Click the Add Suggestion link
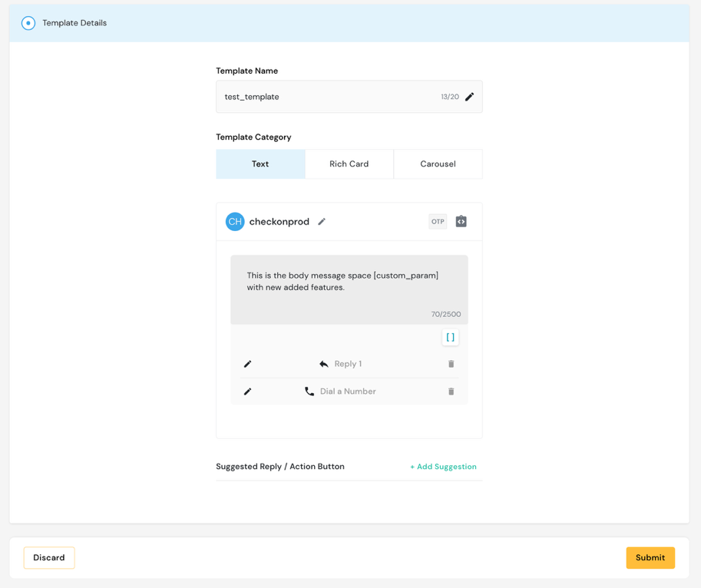 [444, 467]
